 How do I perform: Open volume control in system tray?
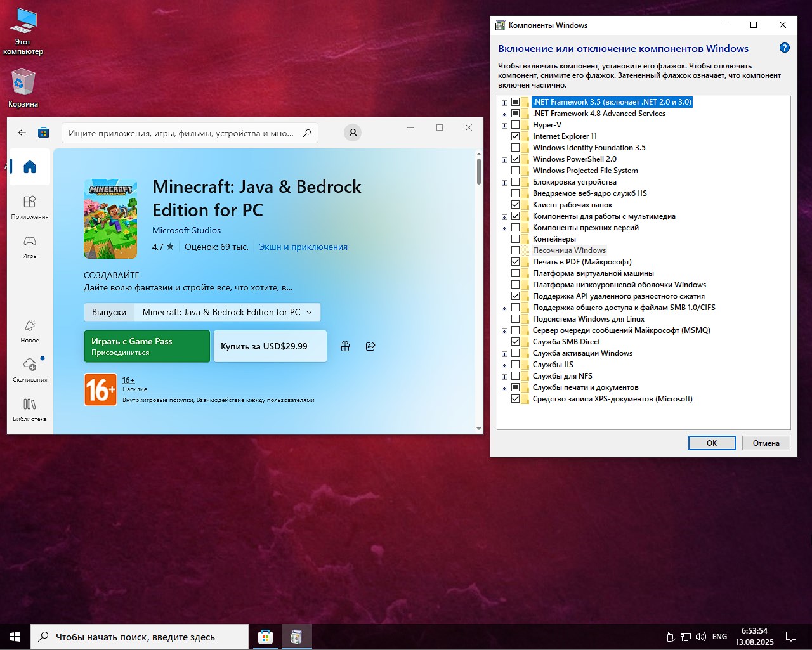click(x=701, y=637)
